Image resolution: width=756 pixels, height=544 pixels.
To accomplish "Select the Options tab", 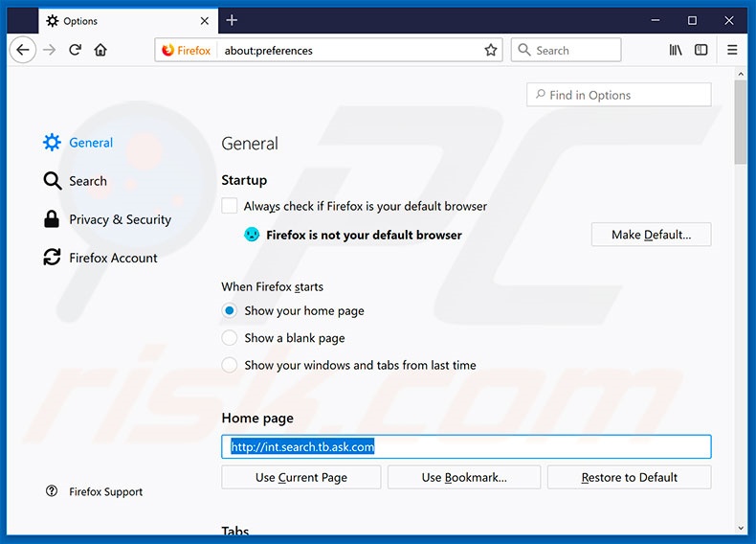I will [x=128, y=21].
